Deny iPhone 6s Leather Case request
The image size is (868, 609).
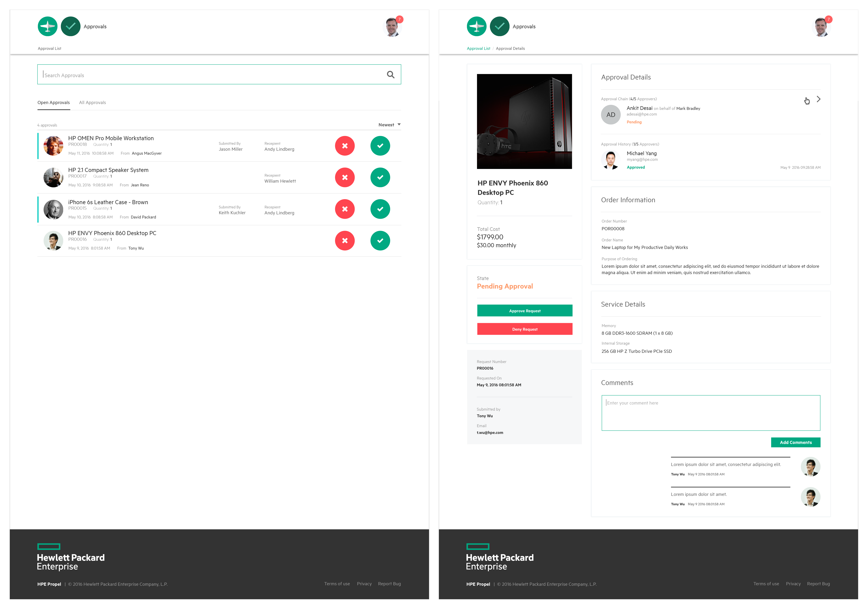point(345,209)
